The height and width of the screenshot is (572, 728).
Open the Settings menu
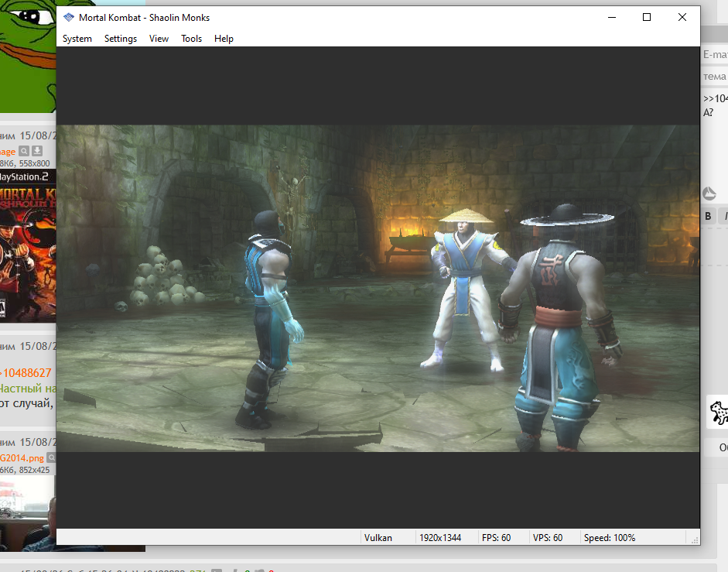[x=120, y=39]
